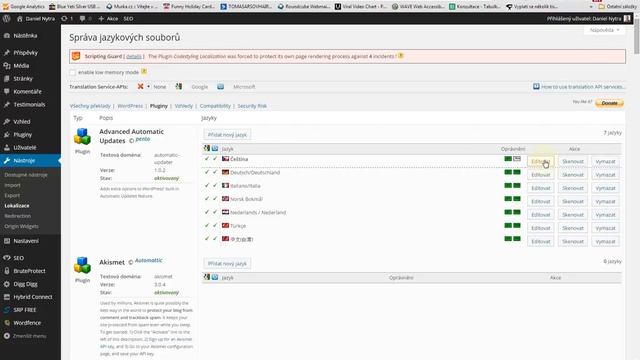Image resolution: width=640 pixels, height=360 pixels.
Task: Open Digg Digg in the sidebar
Action: [25, 284]
